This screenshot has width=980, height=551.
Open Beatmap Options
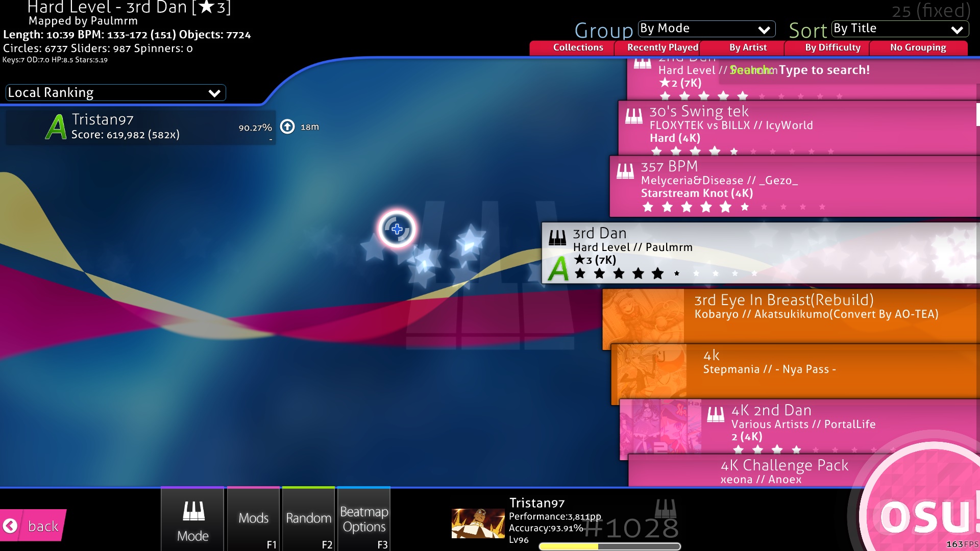coord(364,519)
